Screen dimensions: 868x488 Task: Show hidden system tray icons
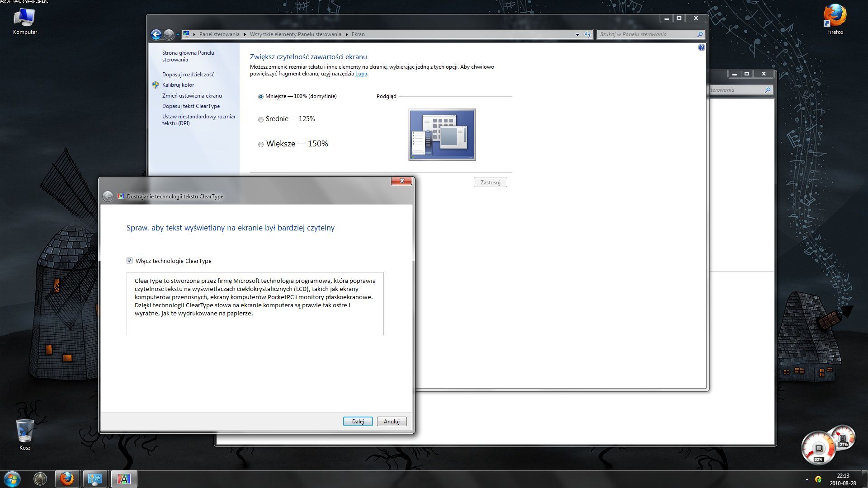click(807, 479)
